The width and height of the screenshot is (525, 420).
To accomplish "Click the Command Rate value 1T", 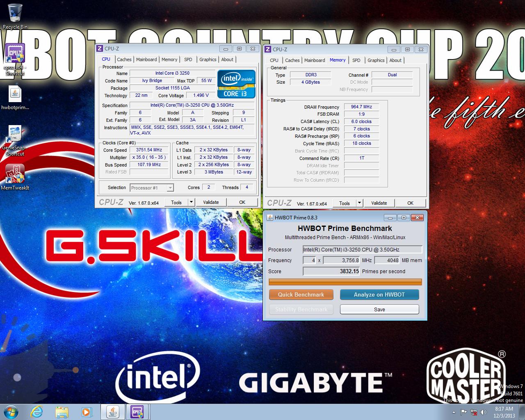I will click(x=362, y=158).
